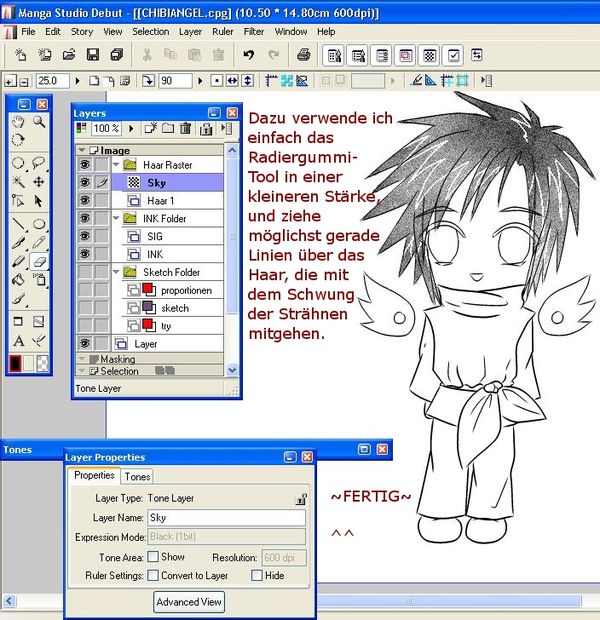Select the Lasso selection tool

click(39, 163)
